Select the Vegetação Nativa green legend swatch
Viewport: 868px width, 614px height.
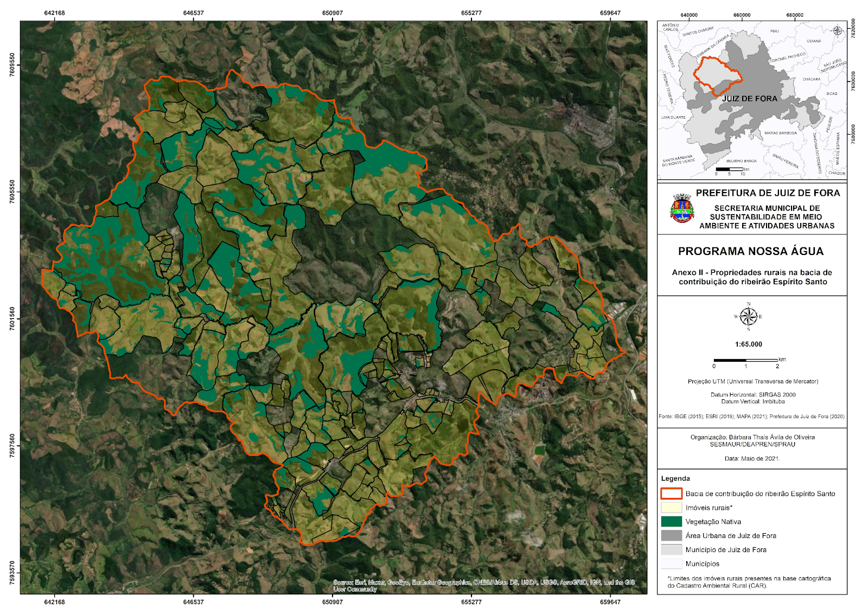click(671, 522)
